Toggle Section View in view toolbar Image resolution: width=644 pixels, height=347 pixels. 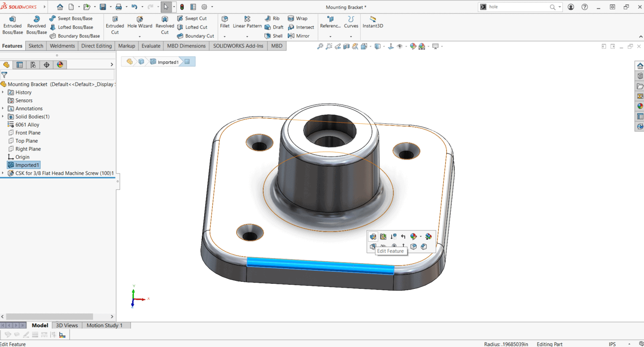tap(346, 46)
